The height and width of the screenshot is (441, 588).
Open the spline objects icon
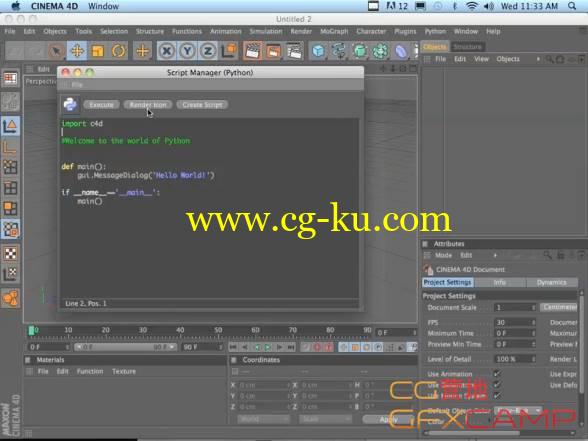(x=339, y=51)
